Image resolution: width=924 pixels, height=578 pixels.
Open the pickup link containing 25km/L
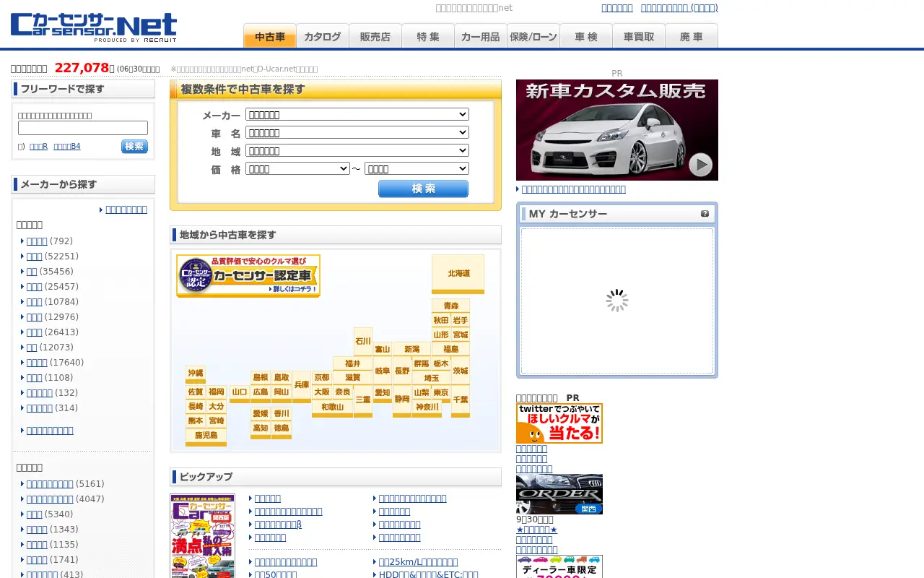(x=418, y=562)
